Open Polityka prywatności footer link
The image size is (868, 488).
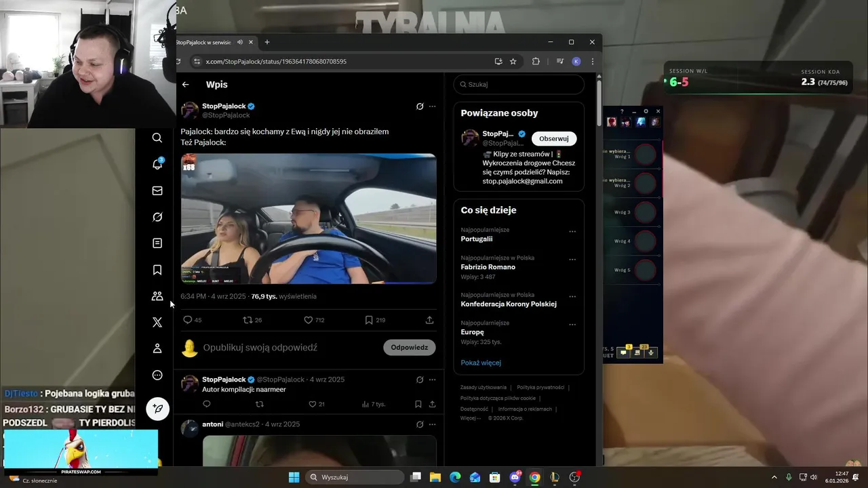pyautogui.click(x=540, y=388)
